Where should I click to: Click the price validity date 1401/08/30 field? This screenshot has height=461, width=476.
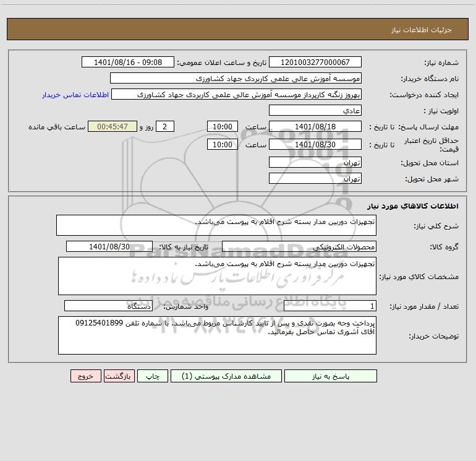tap(315, 144)
